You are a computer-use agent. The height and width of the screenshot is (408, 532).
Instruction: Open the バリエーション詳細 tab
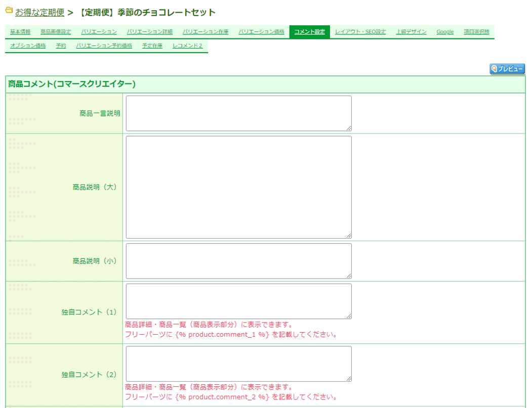point(150,32)
